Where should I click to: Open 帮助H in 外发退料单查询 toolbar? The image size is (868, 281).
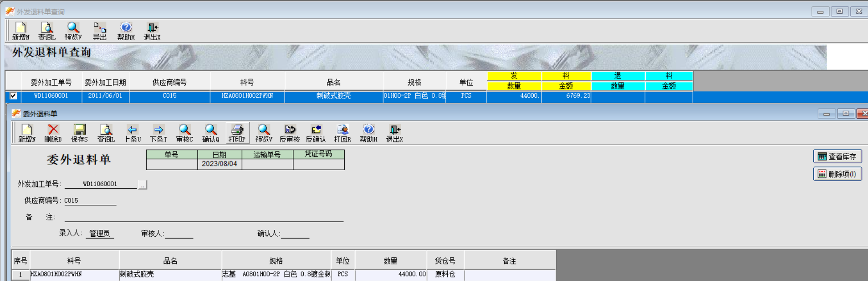pos(126,31)
